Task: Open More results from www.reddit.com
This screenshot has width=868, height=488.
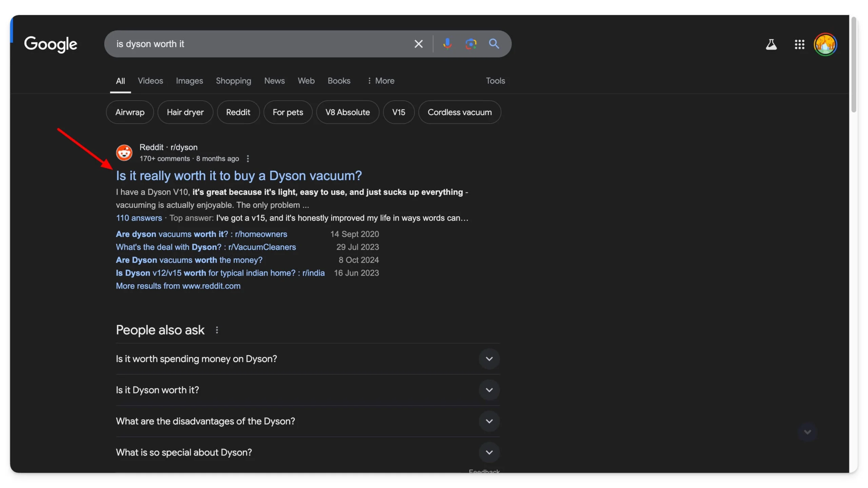Action: [x=178, y=286]
